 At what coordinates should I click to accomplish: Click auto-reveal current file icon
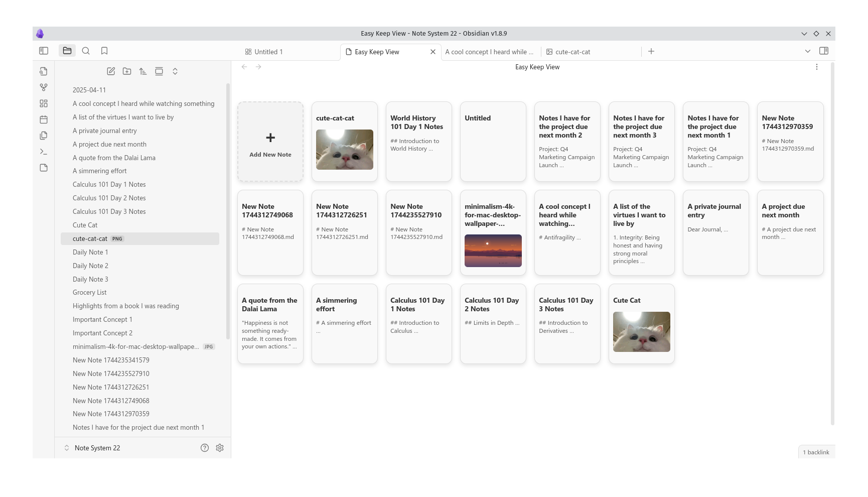pos(159,71)
